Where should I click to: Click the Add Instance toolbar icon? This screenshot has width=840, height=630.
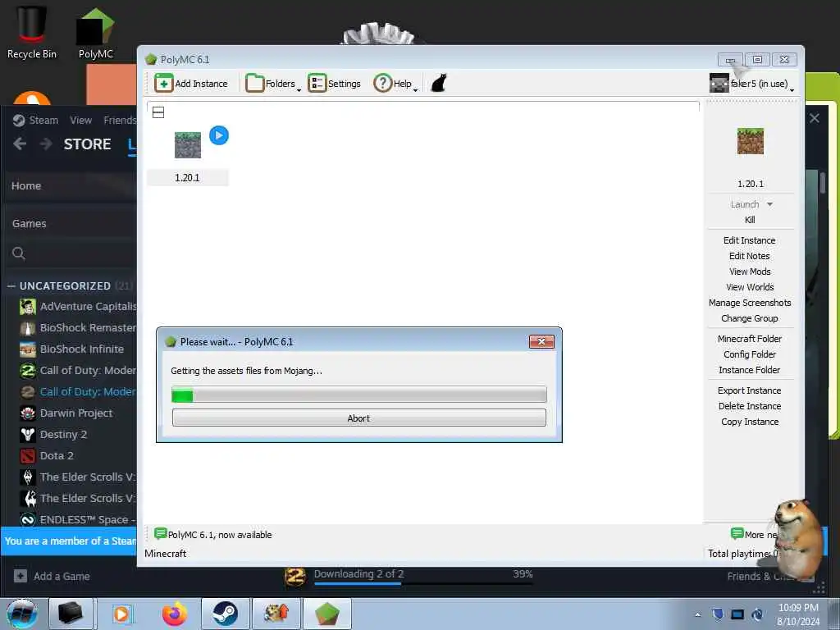[164, 84]
